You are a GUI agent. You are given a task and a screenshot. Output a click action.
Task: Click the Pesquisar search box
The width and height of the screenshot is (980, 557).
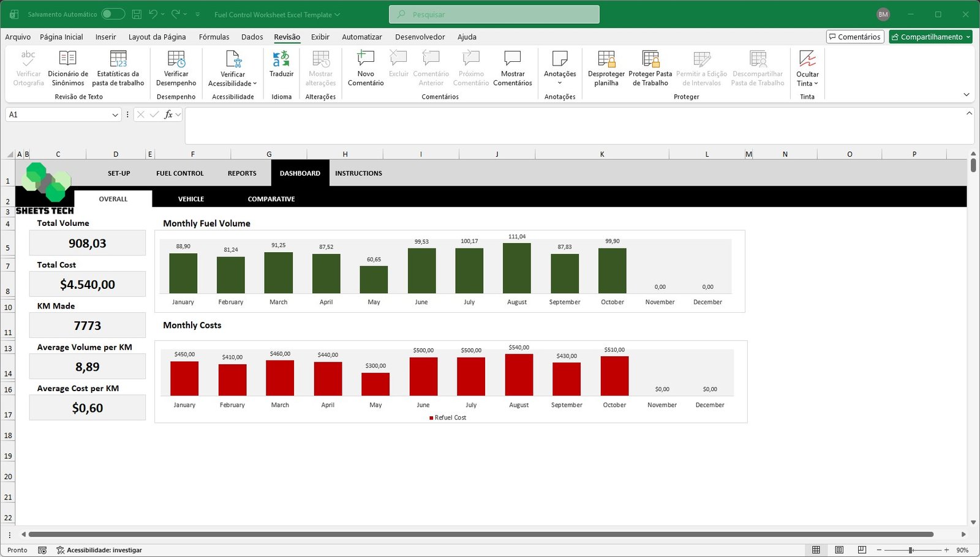pyautogui.click(x=494, y=14)
